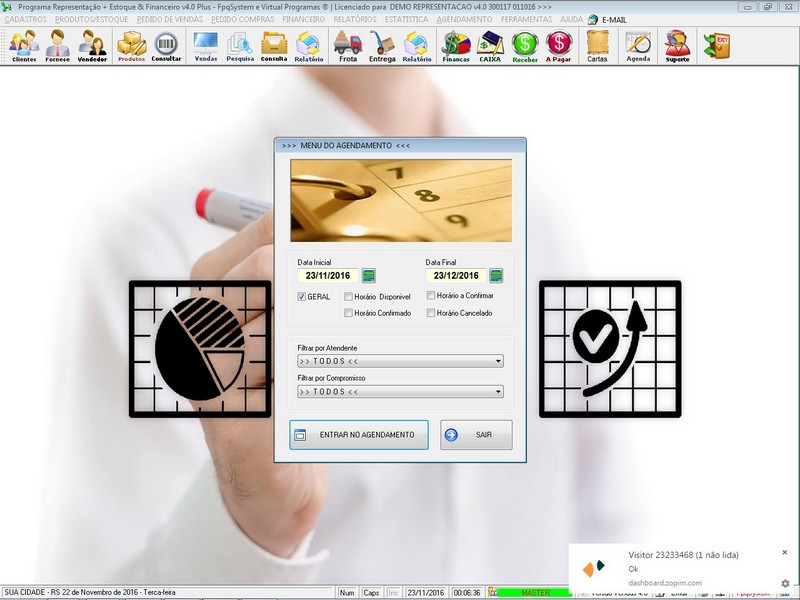Viewport: 800px width, 600px height.
Task: Open the A Pagar red dollar icon
Action: point(559,46)
